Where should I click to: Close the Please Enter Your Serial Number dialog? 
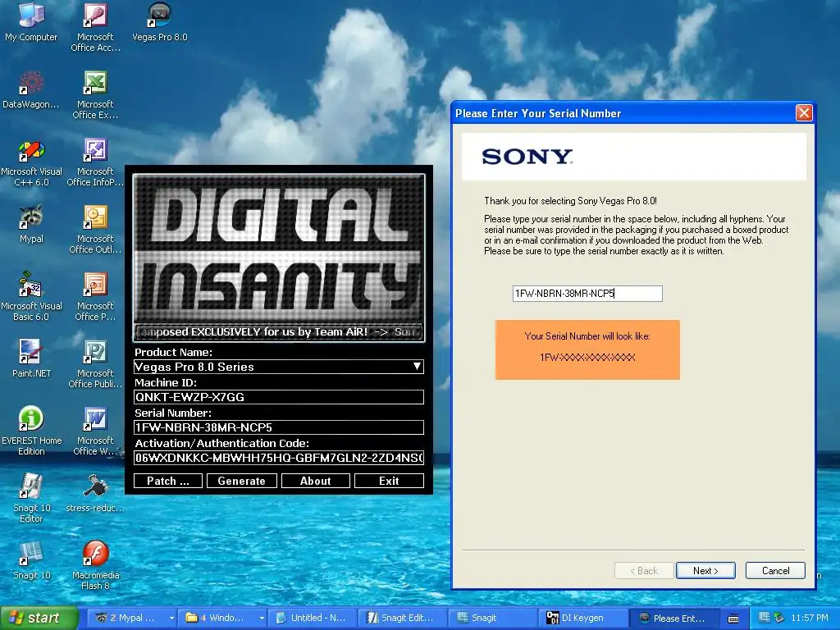[x=804, y=113]
